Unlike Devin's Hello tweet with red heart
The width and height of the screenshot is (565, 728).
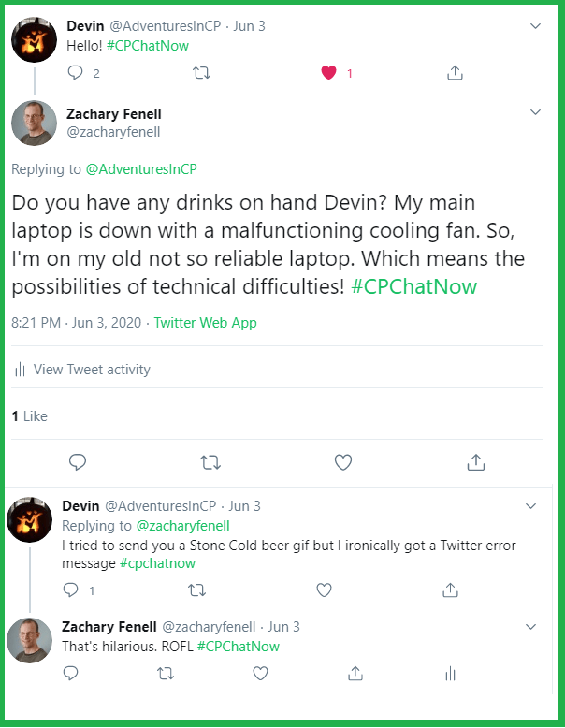point(328,72)
